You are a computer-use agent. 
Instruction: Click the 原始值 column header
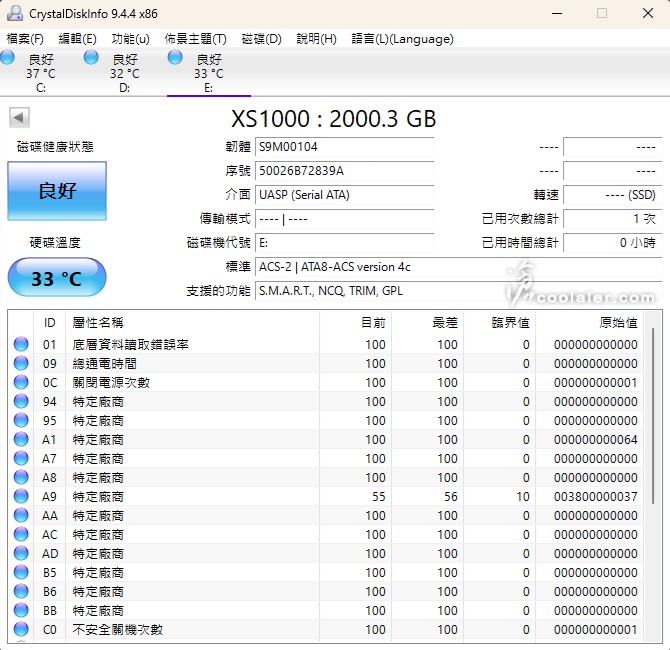pyautogui.click(x=589, y=323)
